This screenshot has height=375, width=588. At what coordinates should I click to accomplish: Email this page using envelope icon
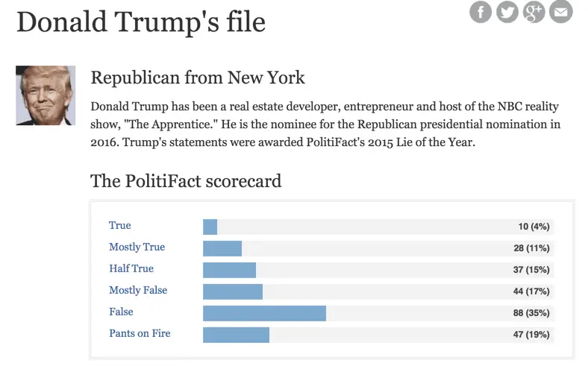561,11
